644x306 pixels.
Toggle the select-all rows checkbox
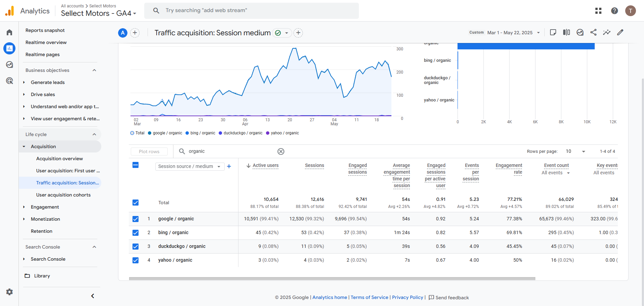point(136,165)
